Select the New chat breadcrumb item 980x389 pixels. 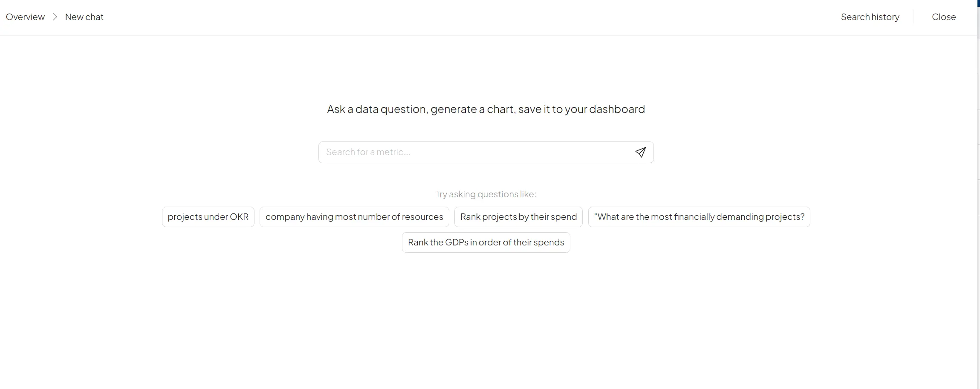point(84,17)
